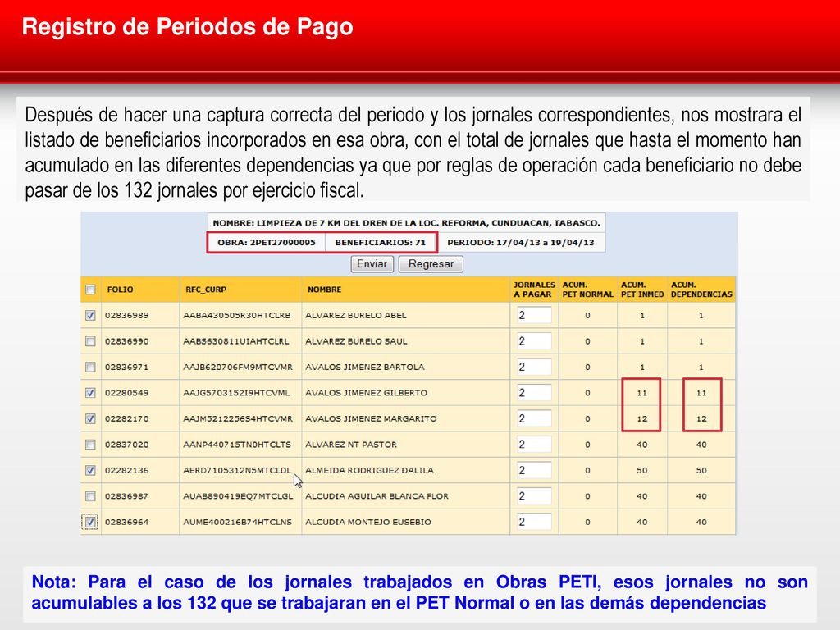Image resolution: width=840 pixels, height=630 pixels.
Task: Click RFC AAJG5703152I9HTCVML
Action: pyautogui.click(x=236, y=393)
